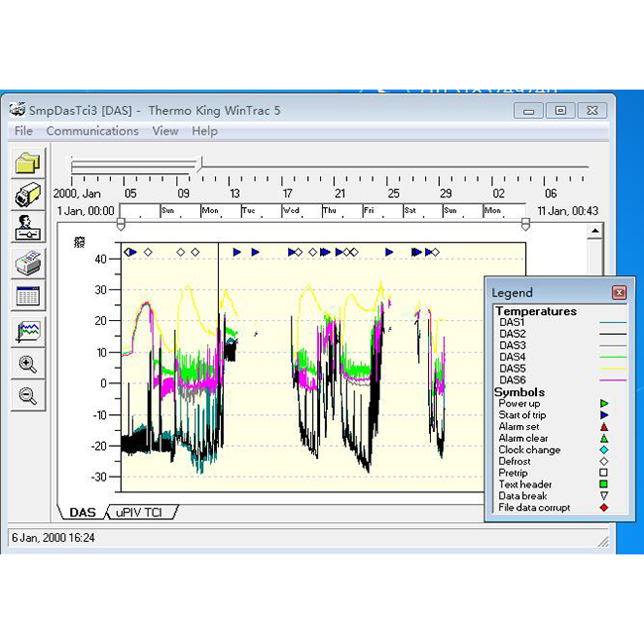Viewport: 644px width, 644px height.
Task: Maximize the WinTrac window
Action: click(x=560, y=111)
